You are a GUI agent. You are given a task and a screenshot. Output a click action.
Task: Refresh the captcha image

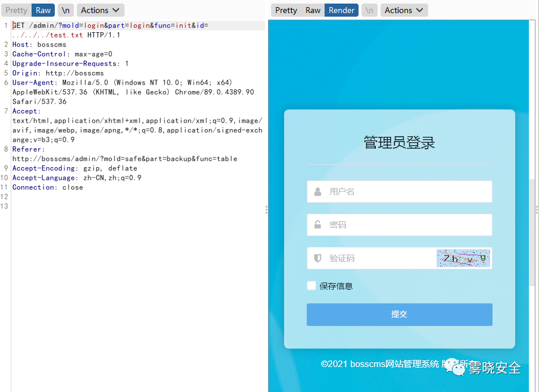tap(463, 258)
